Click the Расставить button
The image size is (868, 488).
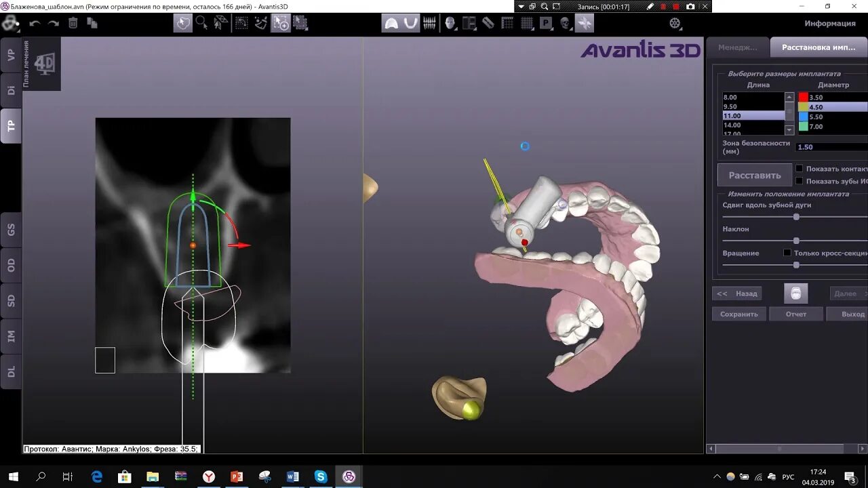point(754,174)
